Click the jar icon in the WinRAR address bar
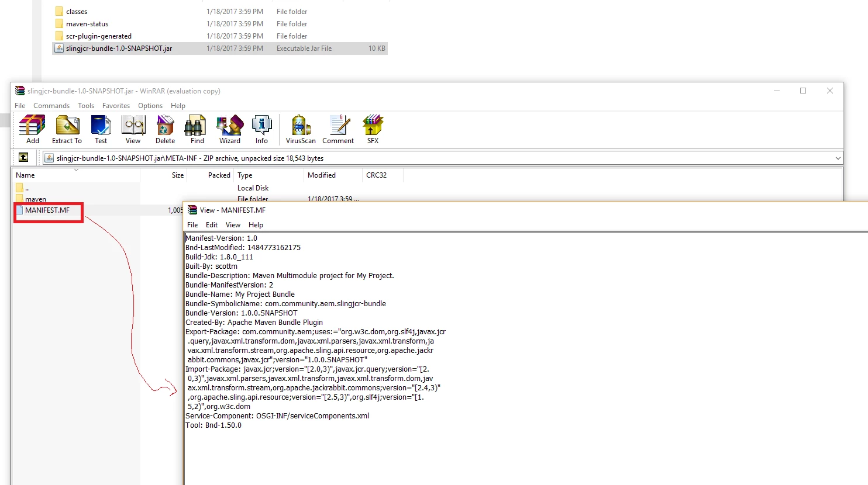 click(x=50, y=158)
